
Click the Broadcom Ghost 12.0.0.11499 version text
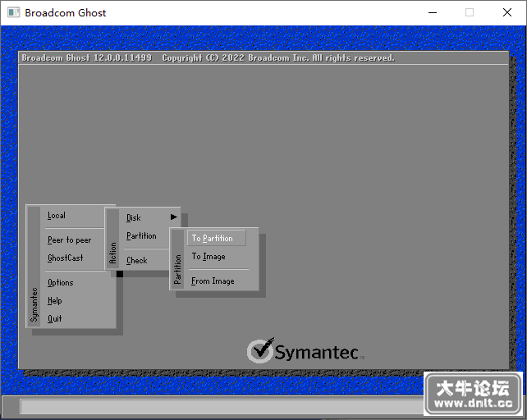pyautogui.click(x=87, y=57)
